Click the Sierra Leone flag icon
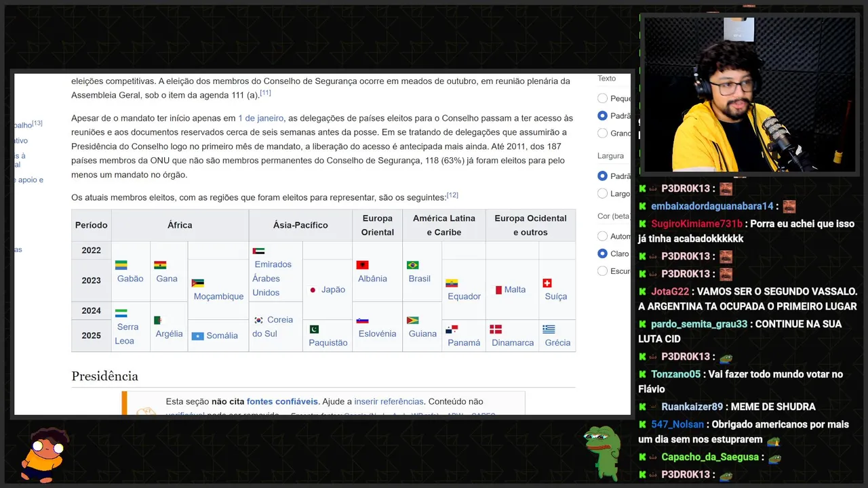Viewport: 868px width, 488px height. click(x=121, y=313)
